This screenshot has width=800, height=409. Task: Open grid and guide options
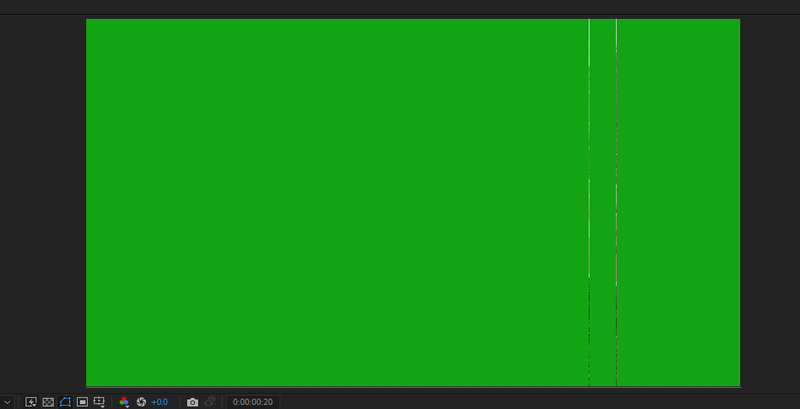coord(99,402)
